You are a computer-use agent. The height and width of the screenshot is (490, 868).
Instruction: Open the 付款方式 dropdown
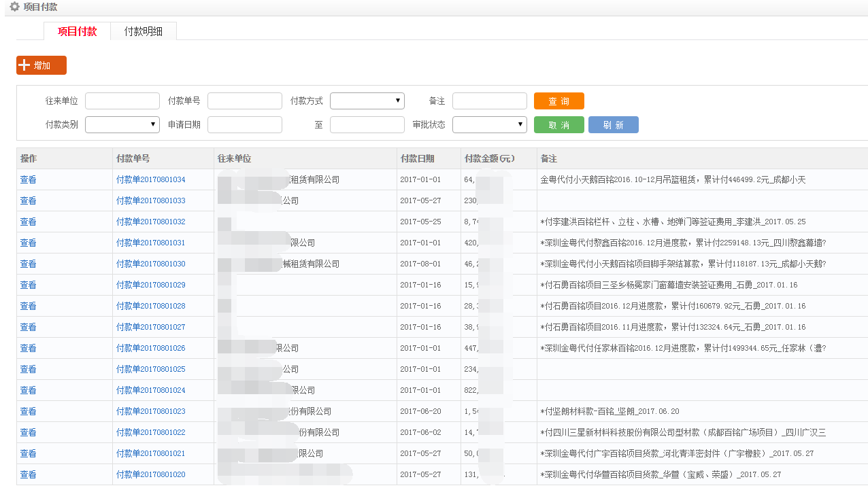coord(367,101)
